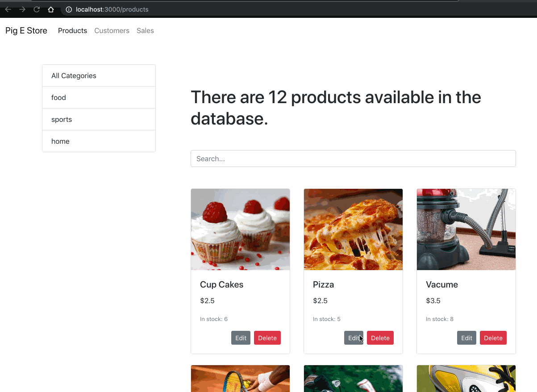Screen dimensions: 537x392
Task: Click the yellow shoe product image
Action: pos(466,379)
